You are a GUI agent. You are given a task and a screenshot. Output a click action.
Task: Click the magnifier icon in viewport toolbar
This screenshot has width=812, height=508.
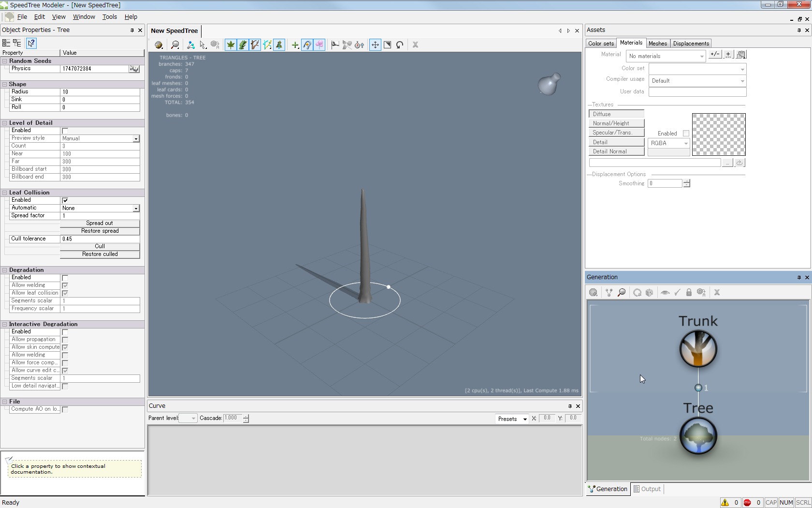(175, 45)
